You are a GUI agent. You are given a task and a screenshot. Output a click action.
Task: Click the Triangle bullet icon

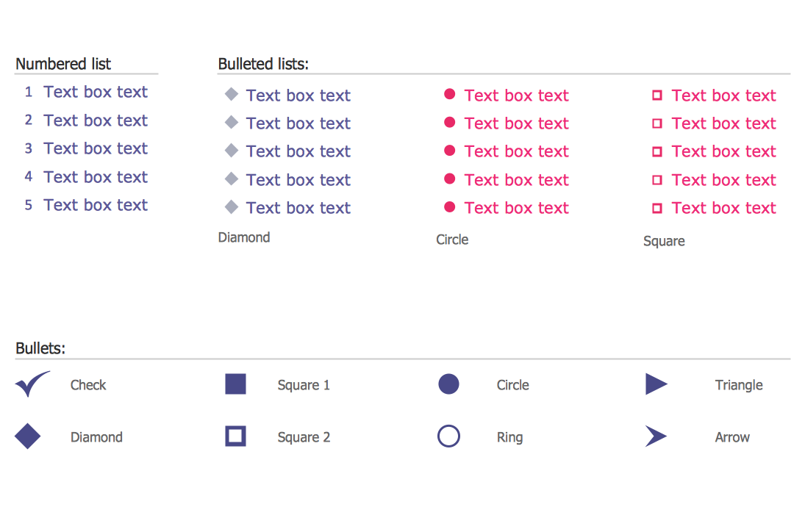656,384
